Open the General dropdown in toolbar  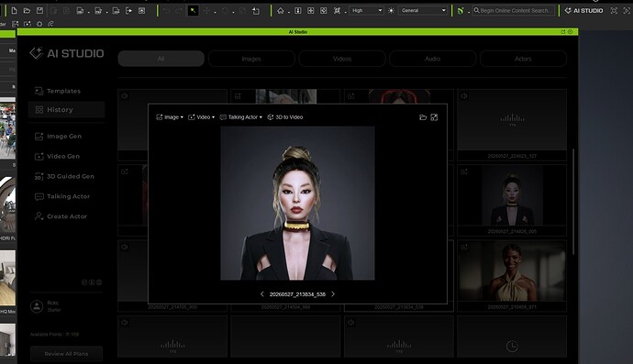[x=423, y=10]
